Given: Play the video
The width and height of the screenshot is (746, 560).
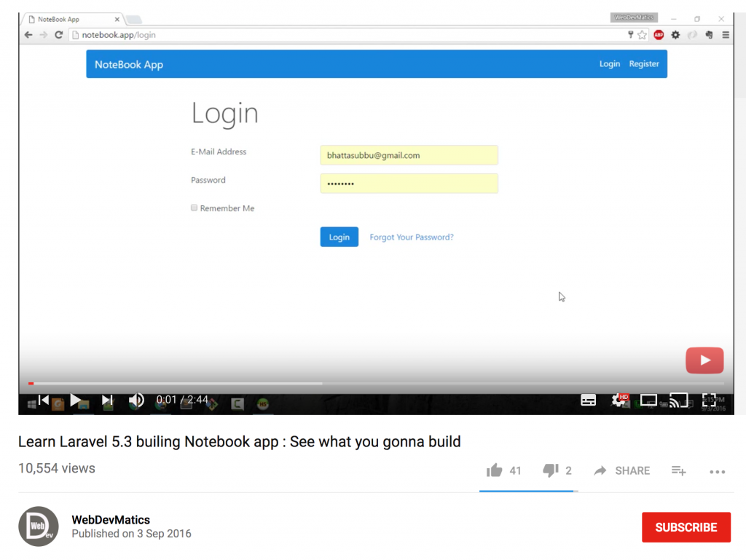Looking at the screenshot, I should coord(76,400).
